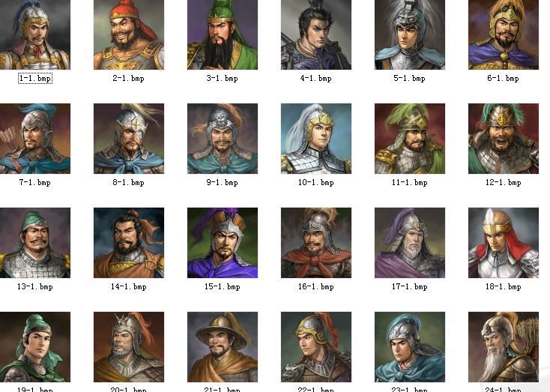Select the 19-1.bmp green-headscarf youth thumbnail
The height and width of the screenshot is (392, 550).
(x=34, y=347)
